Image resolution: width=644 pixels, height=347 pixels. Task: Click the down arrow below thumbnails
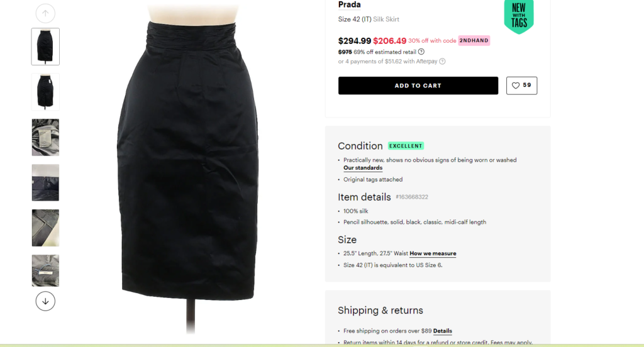coord(45,301)
